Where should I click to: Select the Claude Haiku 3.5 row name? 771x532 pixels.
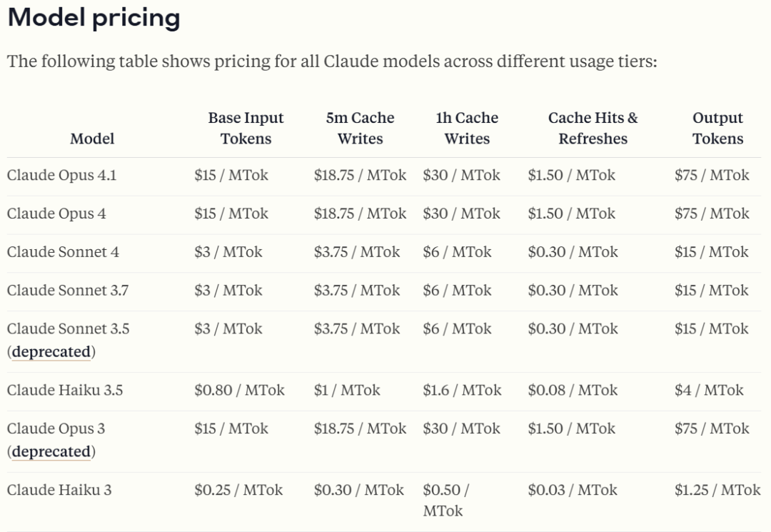[x=65, y=390]
